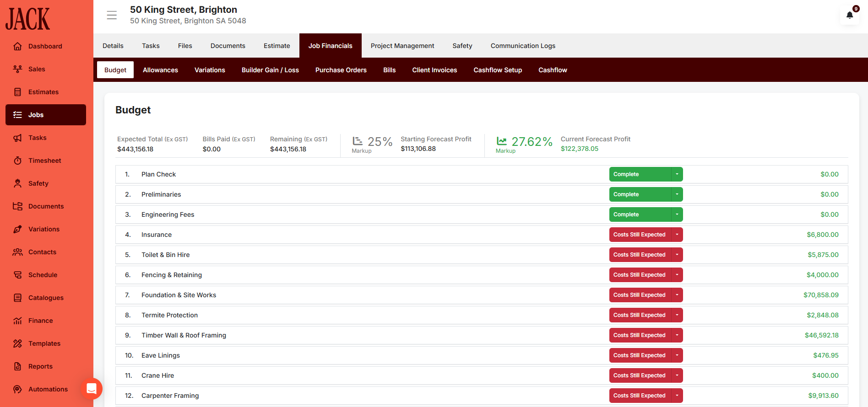868x407 pixels.
Task: Expand status dropdown for Preliminaries
Action: (677, 194)
